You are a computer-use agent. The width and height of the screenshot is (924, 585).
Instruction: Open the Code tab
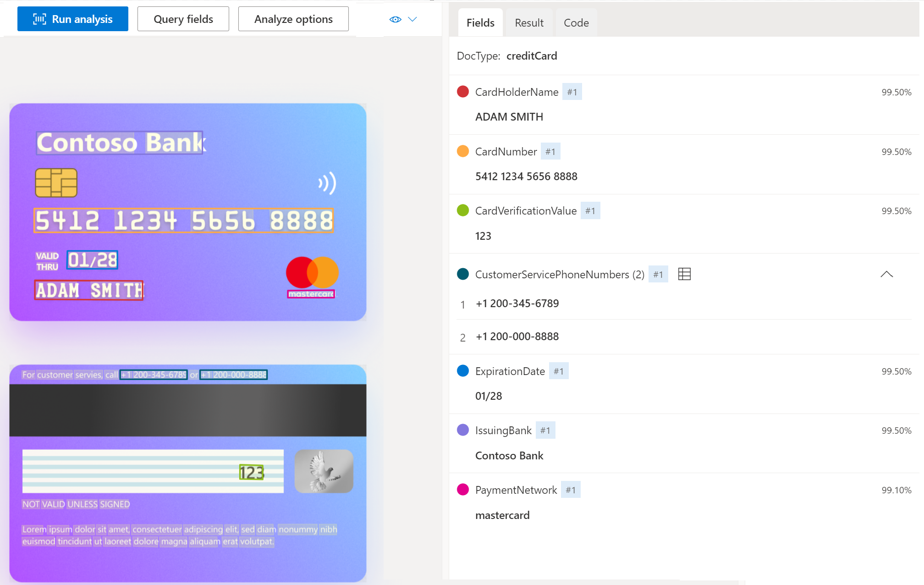click(576, 22)
